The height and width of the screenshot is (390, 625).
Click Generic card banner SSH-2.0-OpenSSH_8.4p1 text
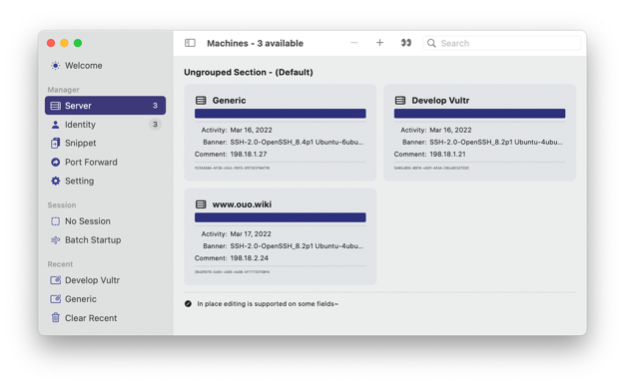[297, 142]
